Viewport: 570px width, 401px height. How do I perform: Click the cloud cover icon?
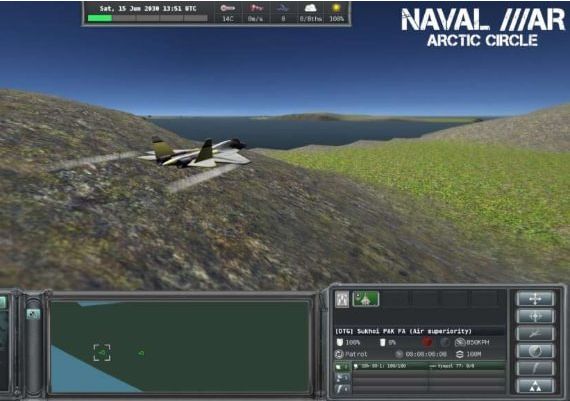click(x=310, y=8)
